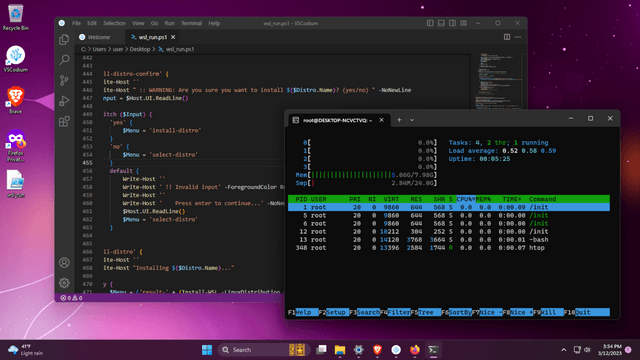Screen dimensions: 640x360
Task: Split the VSCodium editor right
Action: [x=507, y=37]
